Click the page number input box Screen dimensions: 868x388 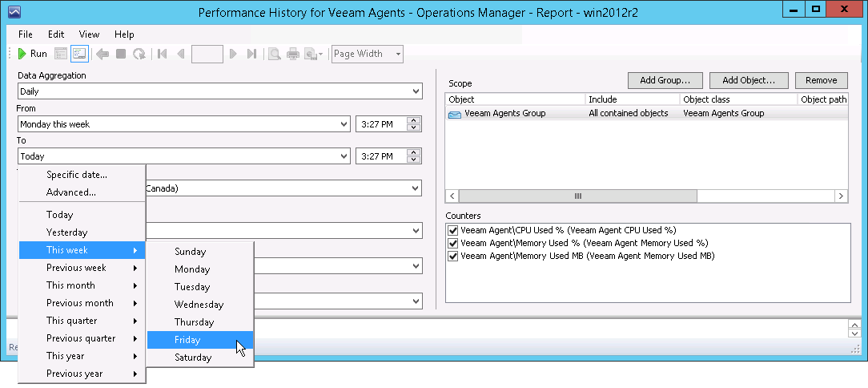(x=207, y=54)
